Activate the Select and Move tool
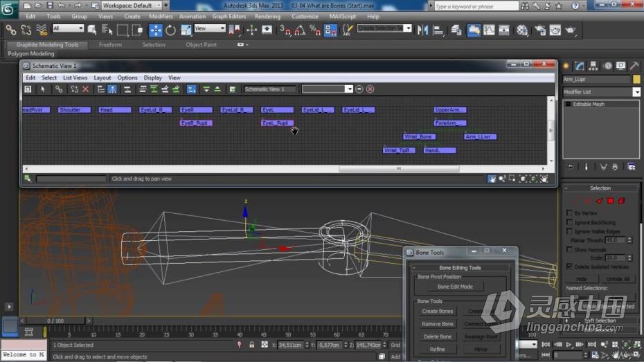644x362 pixels. (156, 30)
